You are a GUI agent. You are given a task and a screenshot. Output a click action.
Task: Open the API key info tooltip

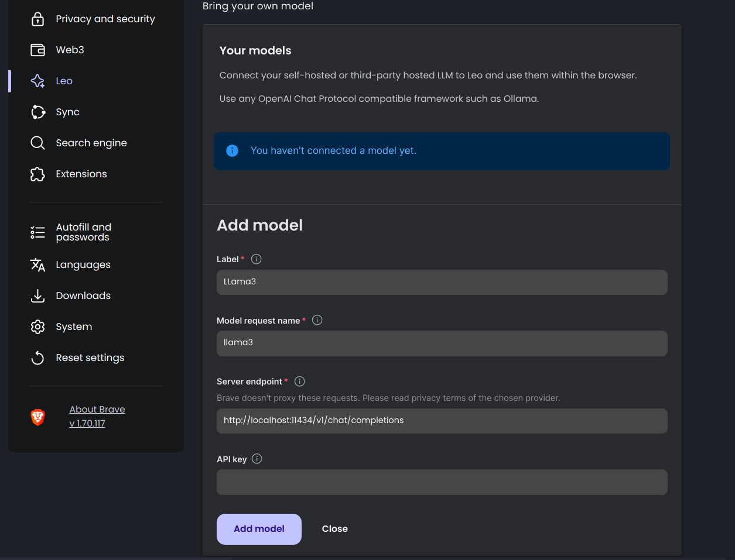click(x=256, y=459)
